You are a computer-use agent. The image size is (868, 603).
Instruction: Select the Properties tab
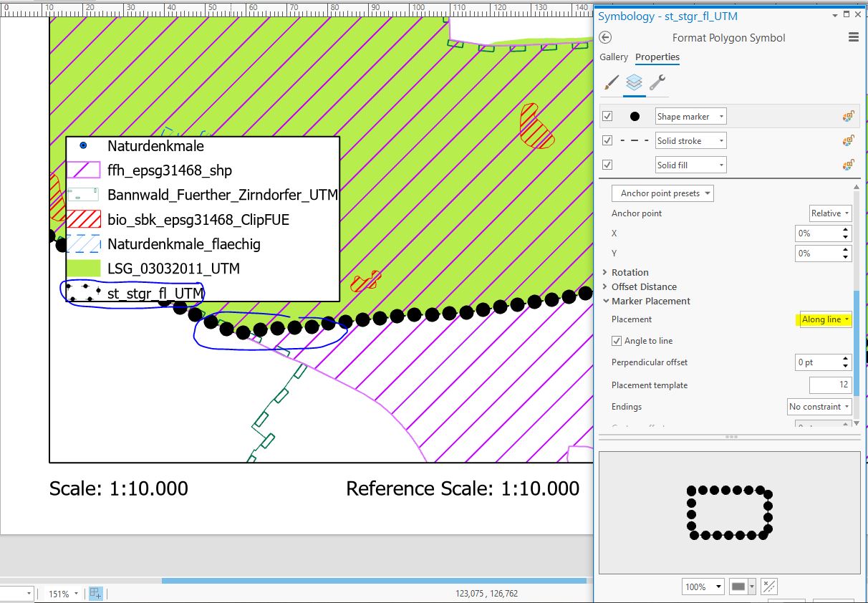pyautogui.click(x=657, y=57)
